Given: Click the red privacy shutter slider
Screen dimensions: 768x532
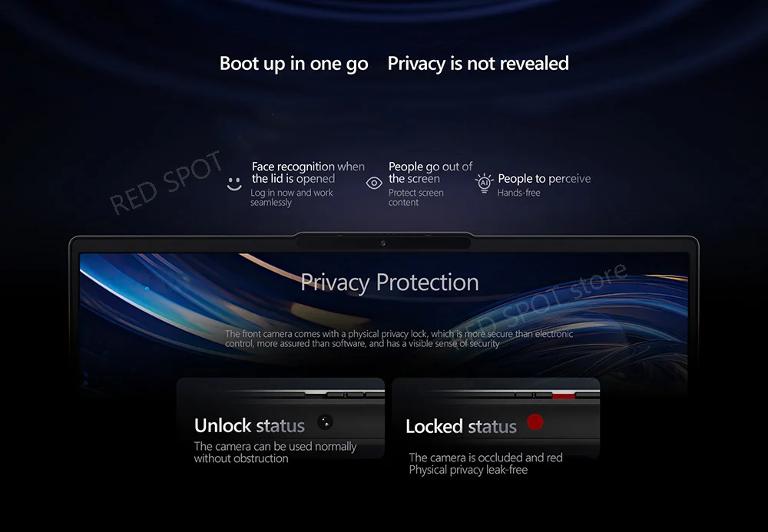Looking at the screenshot, I should click(x=563, y=395).
